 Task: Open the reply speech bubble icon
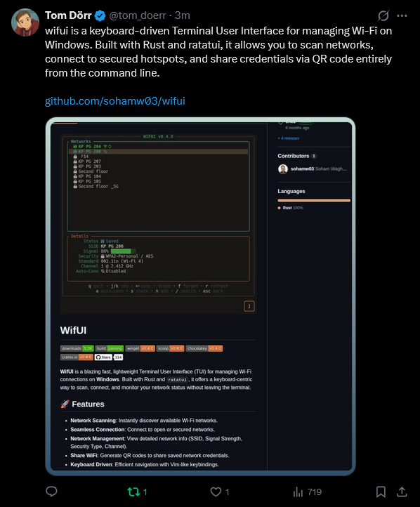(51, 492)
